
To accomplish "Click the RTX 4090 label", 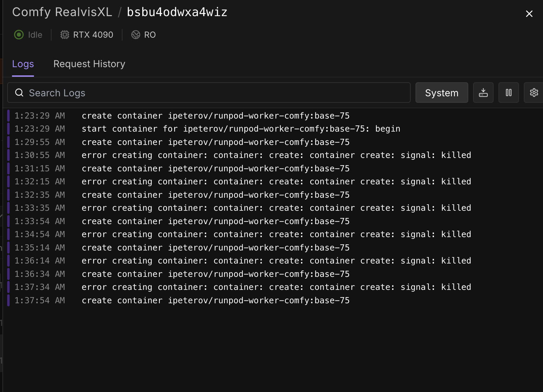I will 93,35.
